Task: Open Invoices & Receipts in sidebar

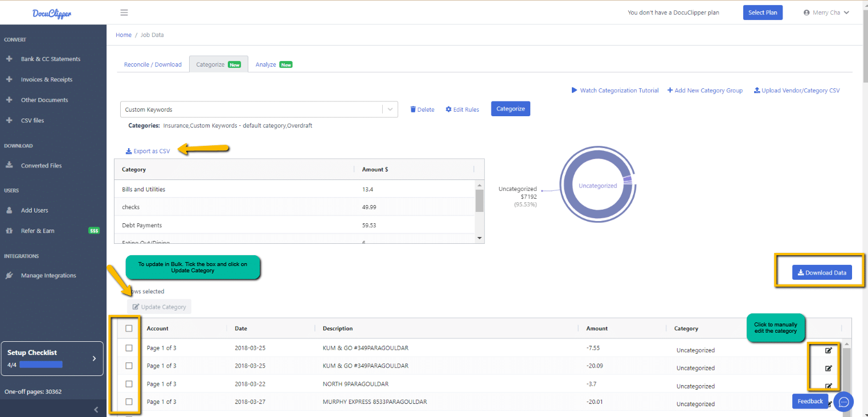Action: point(47,79)
